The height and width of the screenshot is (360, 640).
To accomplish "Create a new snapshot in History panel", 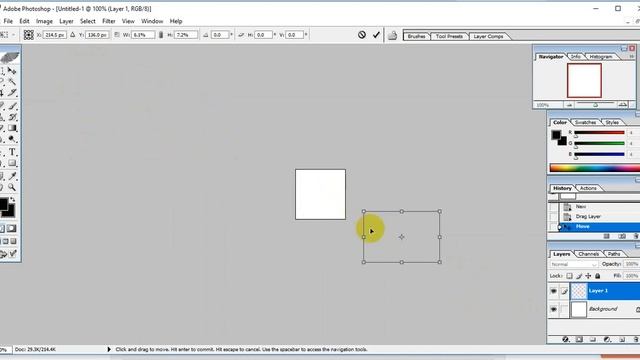I will pos(622,236).
